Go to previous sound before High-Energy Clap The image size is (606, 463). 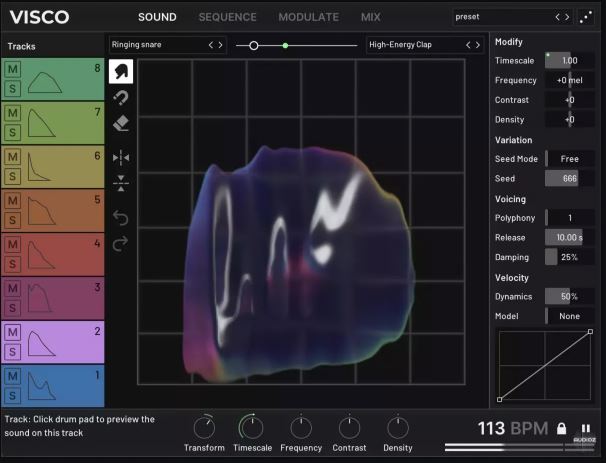pos(468,45)
